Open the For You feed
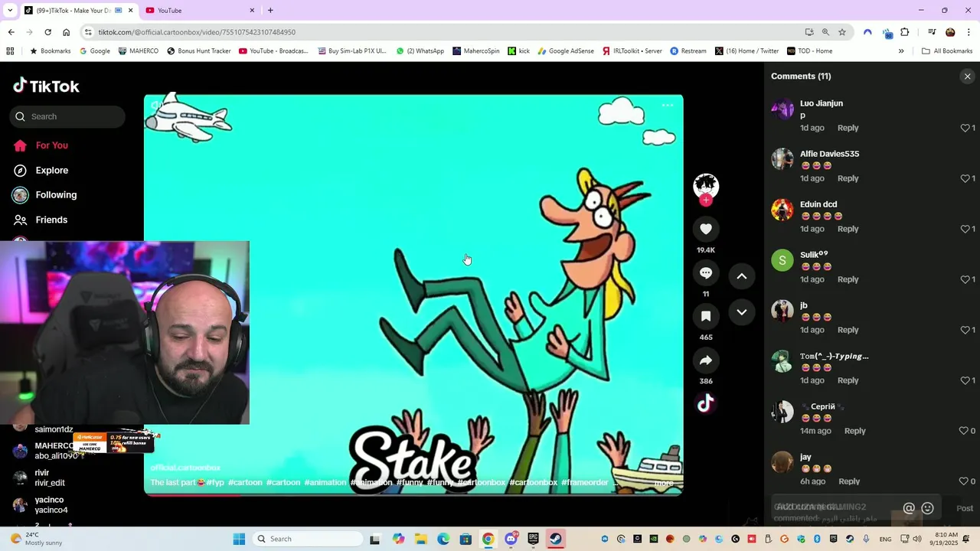The width and height of the screenshot is (980, 551). point(51,145)
